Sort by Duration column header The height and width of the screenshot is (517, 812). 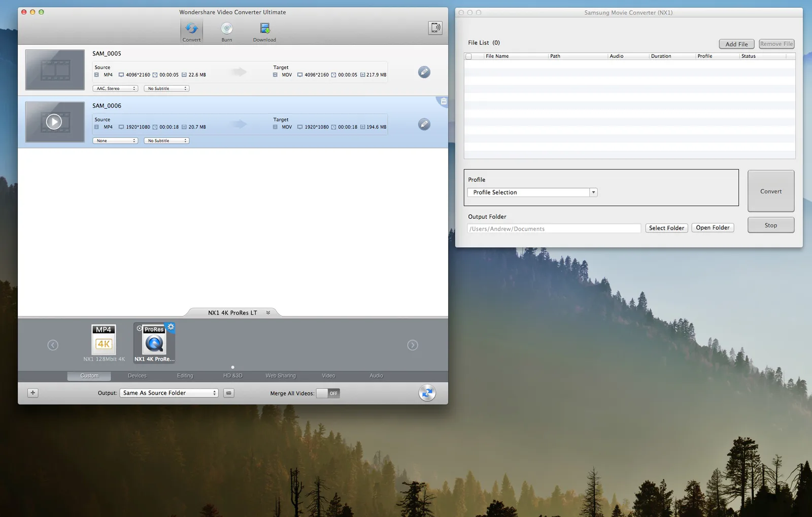tap(672, 56)
